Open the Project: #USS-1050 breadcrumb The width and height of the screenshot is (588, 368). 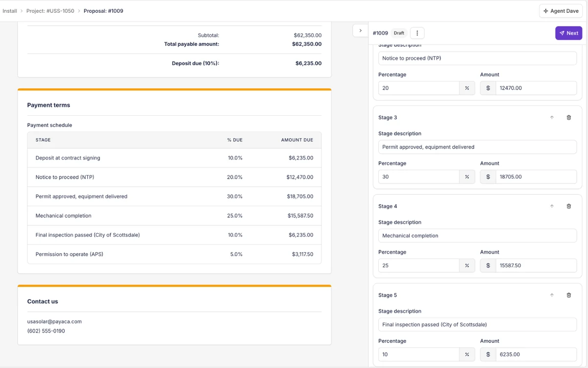pyautogui.click(x=50, y=11)
